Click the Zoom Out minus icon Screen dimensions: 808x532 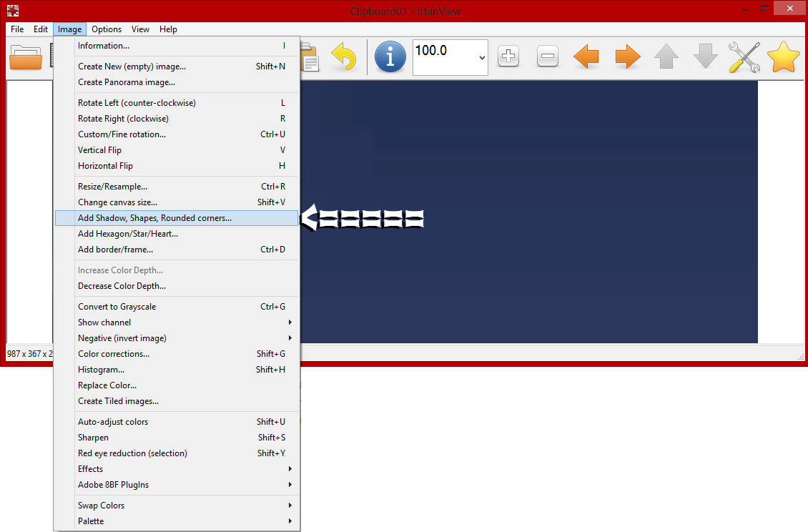(547, 56)
